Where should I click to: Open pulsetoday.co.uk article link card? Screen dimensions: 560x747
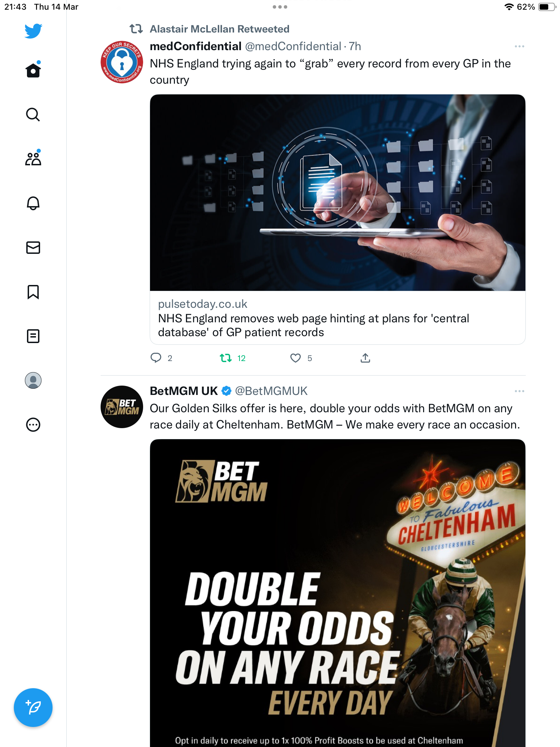pos(338,219)
